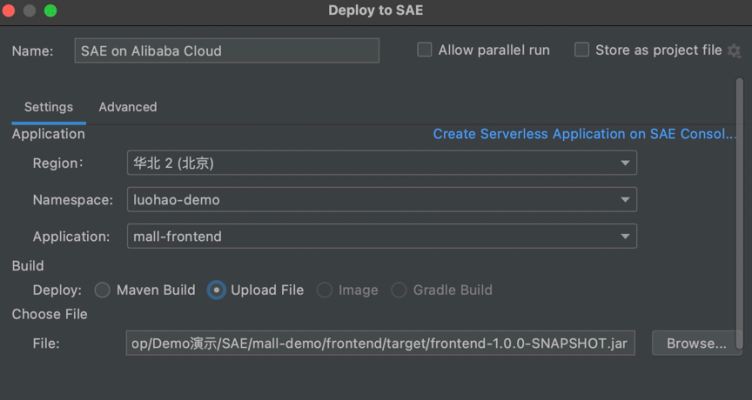Switch to the Advanced tab
The height and width of the screenshot is (400, 752).
[127, 107]
